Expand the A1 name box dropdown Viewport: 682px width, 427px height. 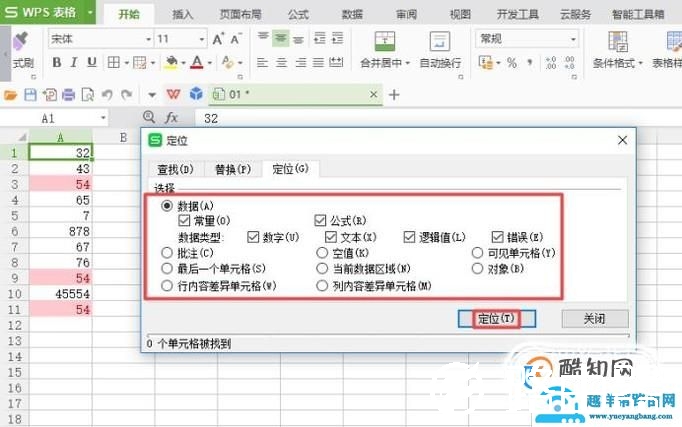click(x=103, y=118)
